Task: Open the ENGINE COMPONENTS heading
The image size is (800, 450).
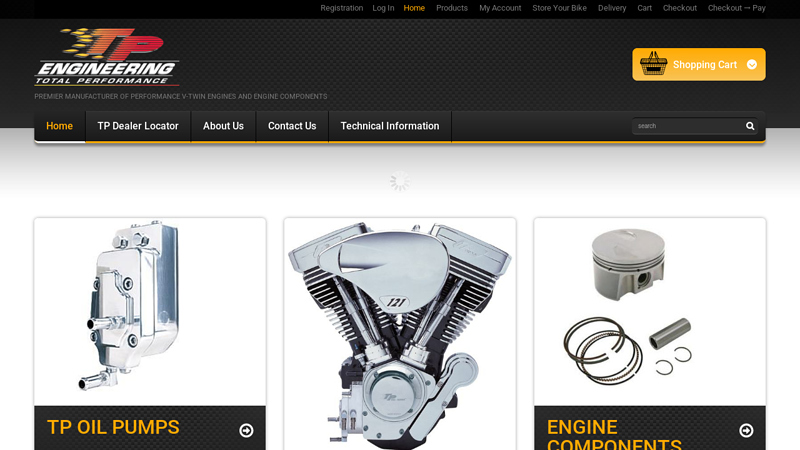Action: pos(614,434)
